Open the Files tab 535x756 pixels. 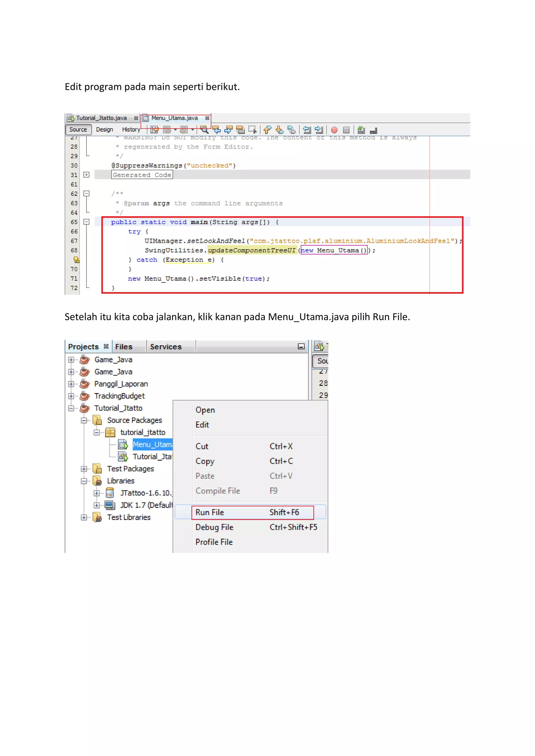(124, 347)
